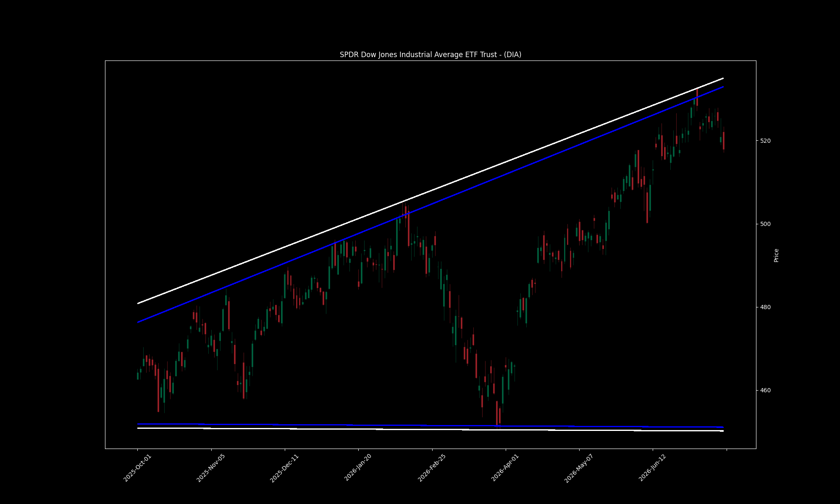
Task: Click the lower blue horizontal support line
Action: [430, 425]
